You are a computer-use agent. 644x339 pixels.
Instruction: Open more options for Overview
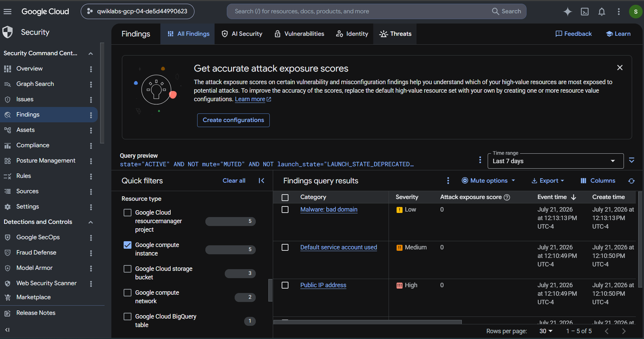pyautogui.click(x=91, y=69)
